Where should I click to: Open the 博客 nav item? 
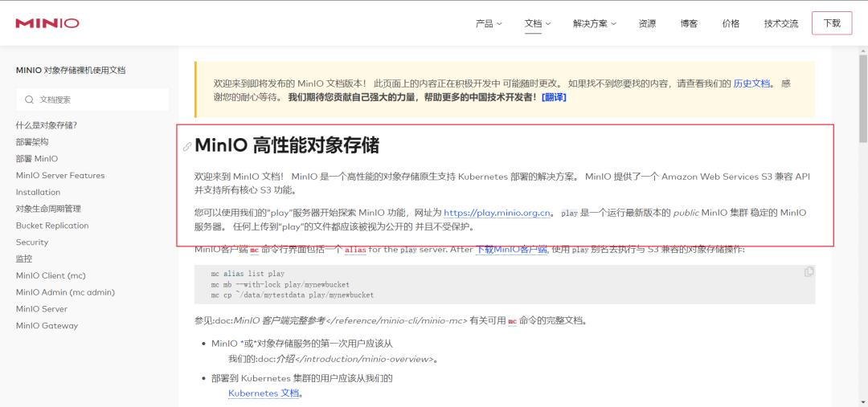(690, 24)
